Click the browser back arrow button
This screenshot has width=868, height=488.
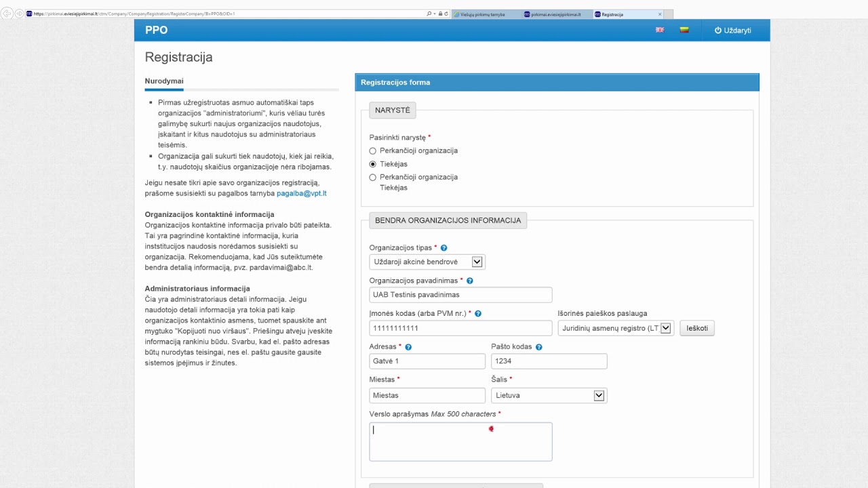(8, 14)
